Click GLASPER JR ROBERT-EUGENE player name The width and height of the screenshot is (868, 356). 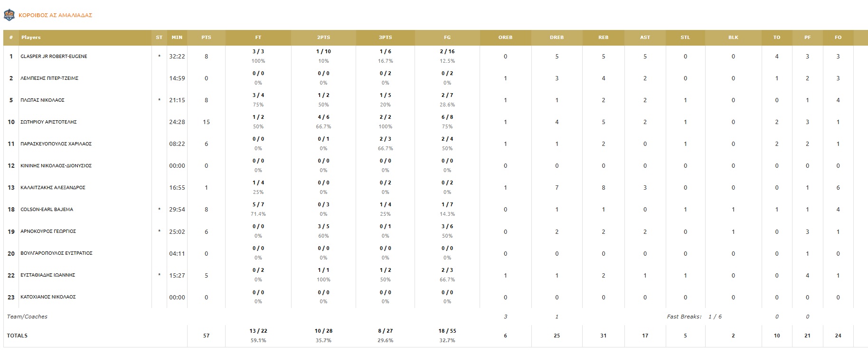(x=54, y=57)
